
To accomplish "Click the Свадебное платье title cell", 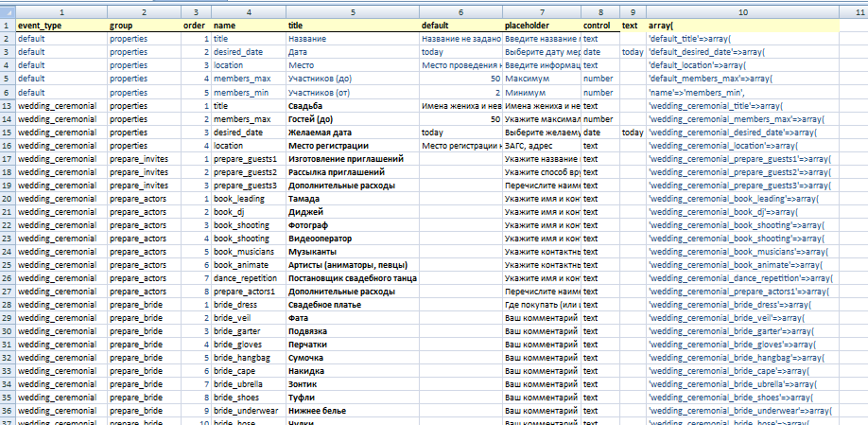I will coord(353,306).
